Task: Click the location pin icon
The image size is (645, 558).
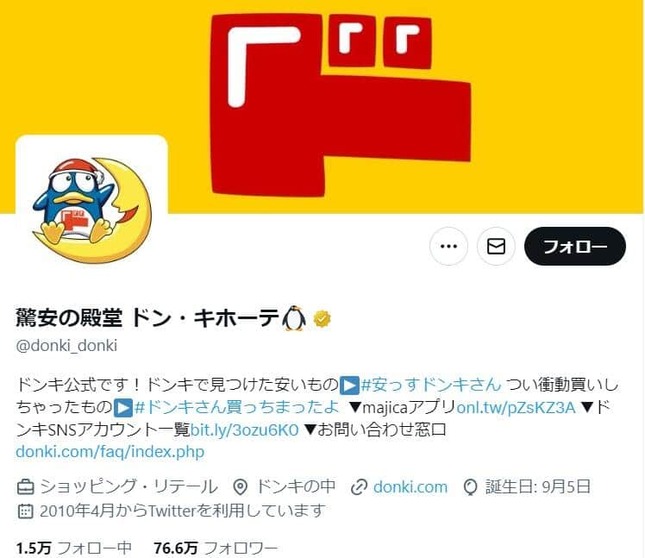Action: click(x=240, y=487)
